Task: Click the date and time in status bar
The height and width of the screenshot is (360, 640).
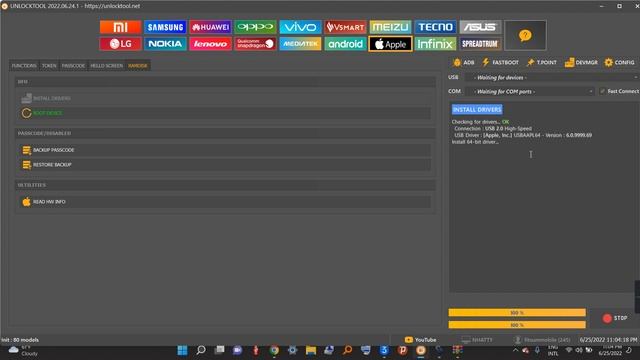Action: point(608,340)
